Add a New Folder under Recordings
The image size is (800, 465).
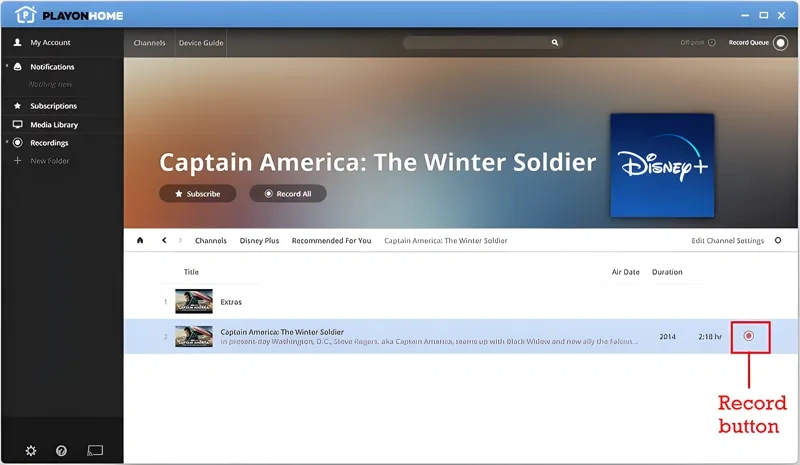click(x=49, y=161)
